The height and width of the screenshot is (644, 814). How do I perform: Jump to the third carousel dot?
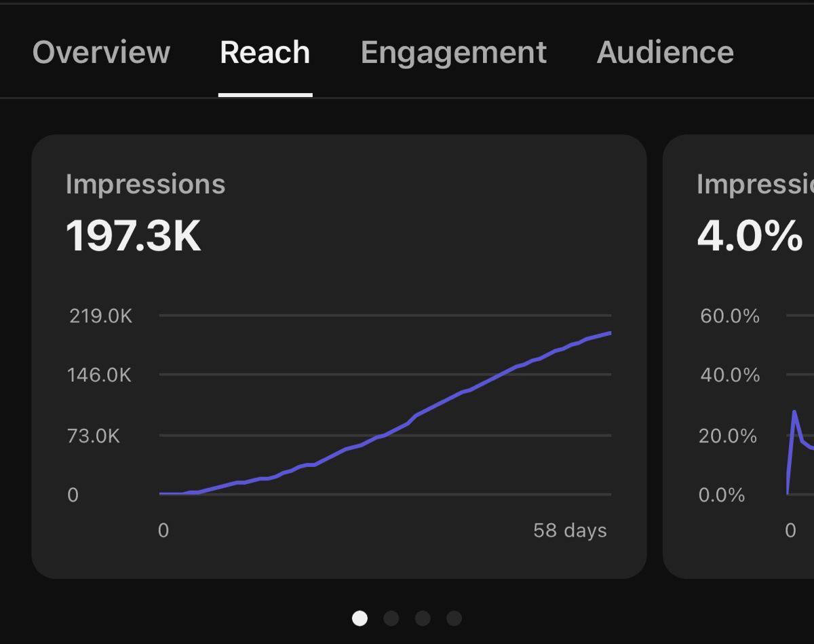tap(423, 618)
